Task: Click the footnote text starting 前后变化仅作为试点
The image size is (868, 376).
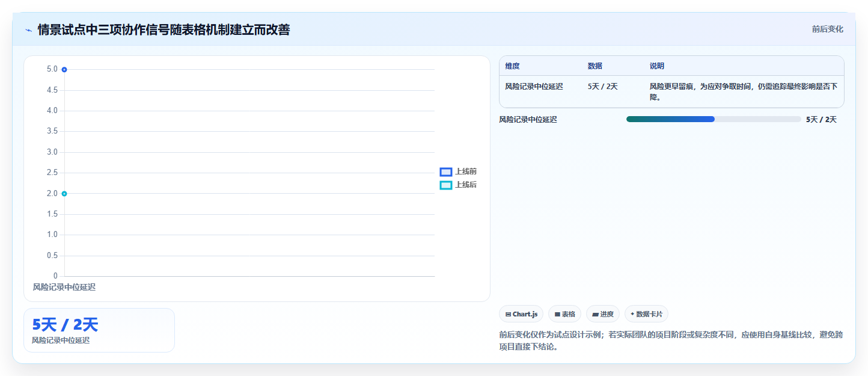Action: tap(671, 341)
